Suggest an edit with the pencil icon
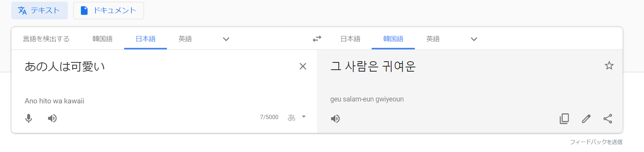Image resolution: width=644 pixels, height=152 pixels. (586, 119)
